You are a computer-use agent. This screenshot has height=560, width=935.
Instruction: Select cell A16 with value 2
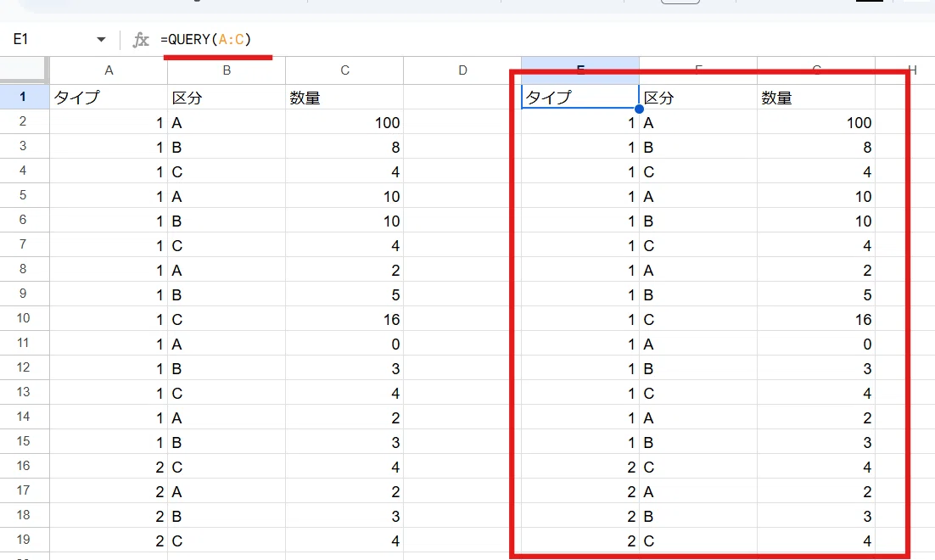(109, 467)
